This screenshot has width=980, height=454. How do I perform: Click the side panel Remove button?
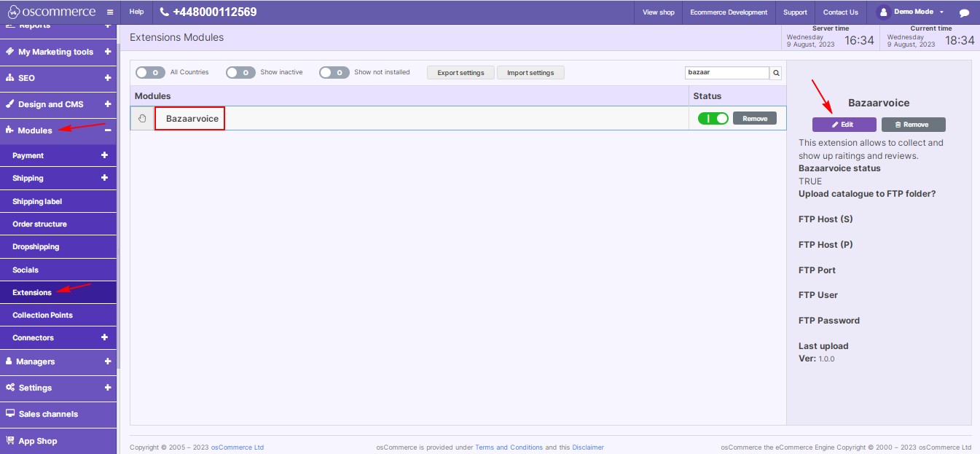tap(914, 125)
